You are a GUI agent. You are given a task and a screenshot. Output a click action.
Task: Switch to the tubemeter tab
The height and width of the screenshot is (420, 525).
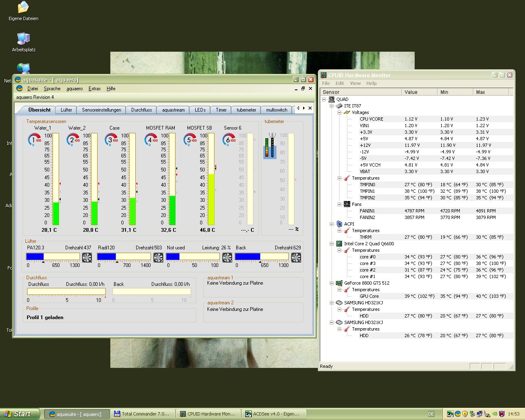[x=246, y=110]
